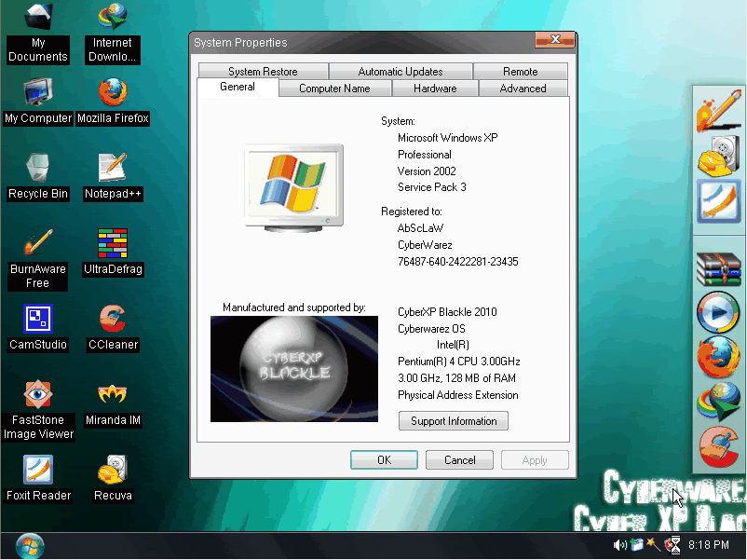Image resolution: width=747 pixels, height=560 pixels.
Task: Click the text Microsoft Windows XP
Action: [448, 138]
